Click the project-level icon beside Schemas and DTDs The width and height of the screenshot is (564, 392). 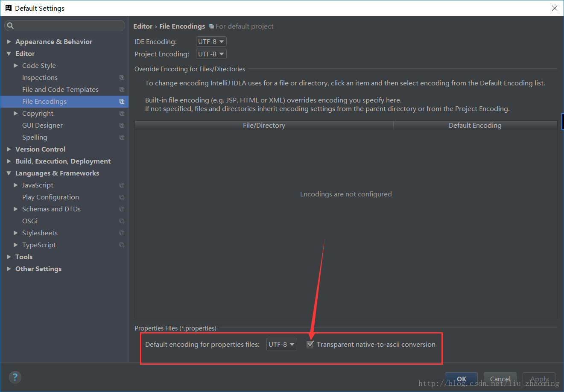122,209
